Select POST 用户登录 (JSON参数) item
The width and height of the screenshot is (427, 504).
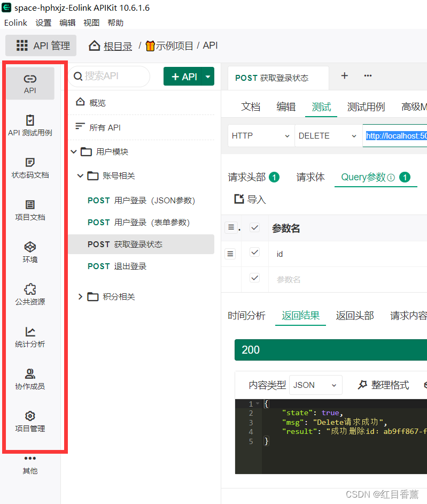(x=141, y=200)
